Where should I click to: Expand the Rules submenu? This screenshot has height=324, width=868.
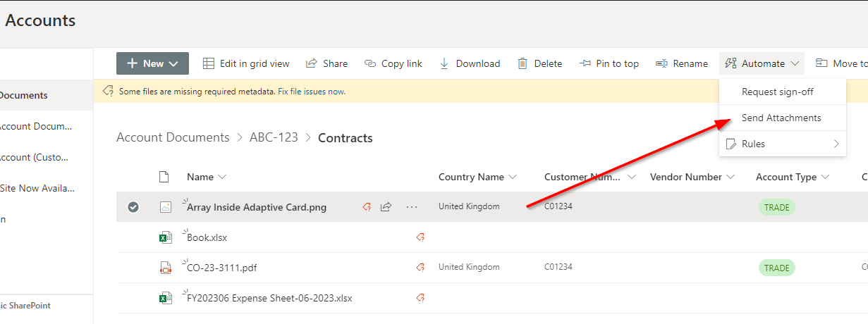coord(782,144)
